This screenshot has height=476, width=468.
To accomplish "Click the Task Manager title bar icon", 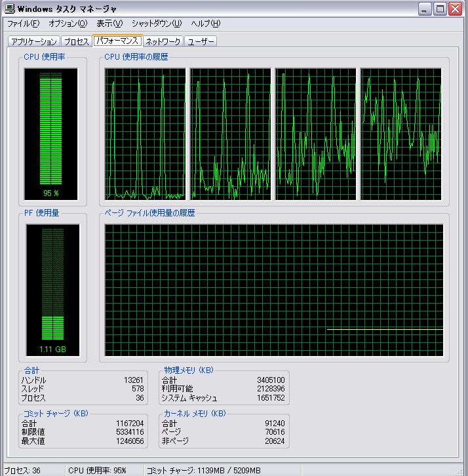I will click(x=9, y=9).
